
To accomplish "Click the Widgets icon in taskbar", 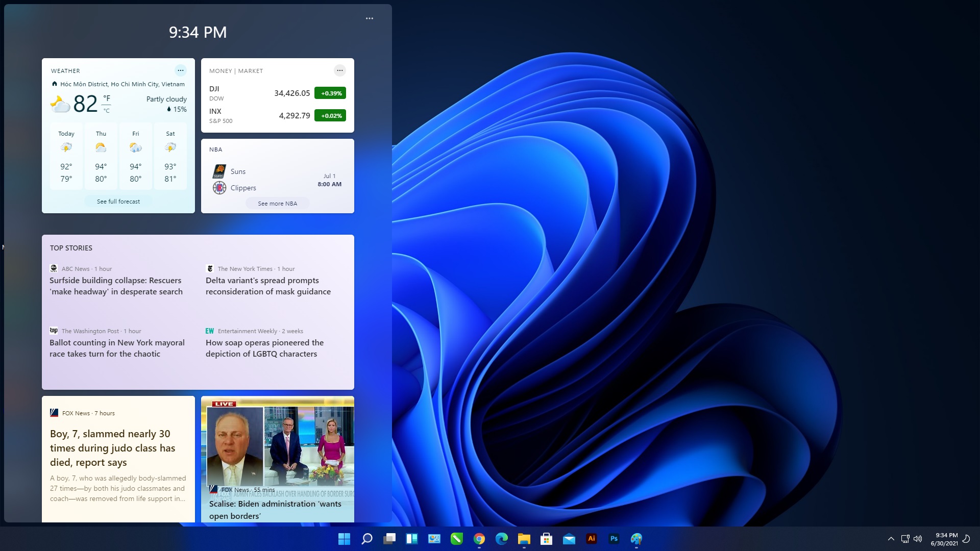I will coord(412,539).
